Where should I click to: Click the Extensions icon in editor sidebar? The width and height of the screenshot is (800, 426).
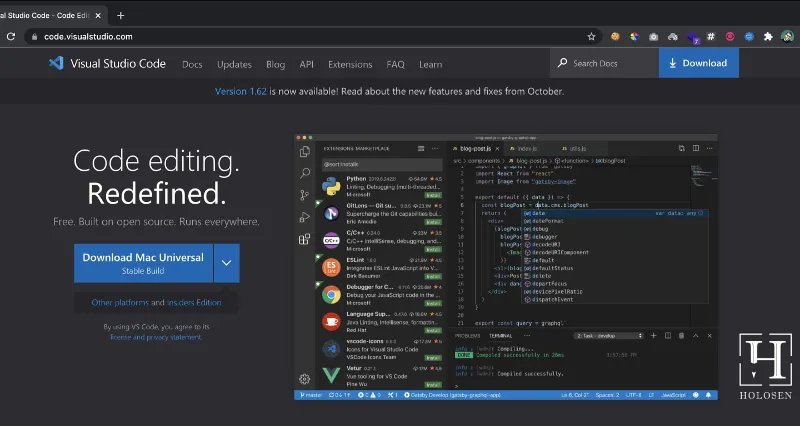click(x=305, y=239)
